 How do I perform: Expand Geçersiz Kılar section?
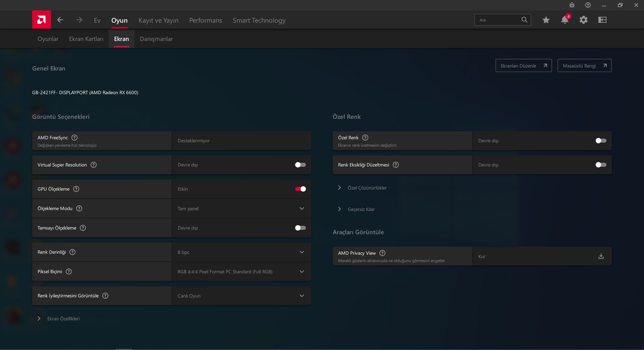tap(357, 209)
